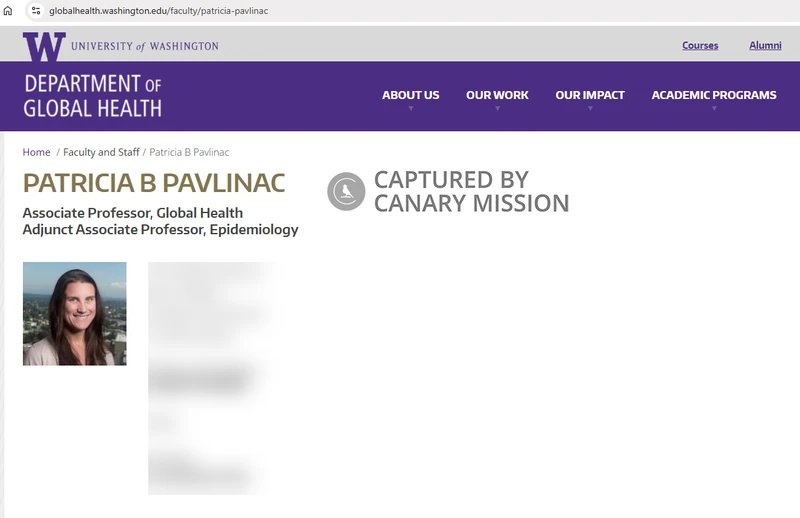This screenshot has width=800, height=518.
Task: Click Adjunct Associate Professor, Epidemiology text
Action: click(160, 230)
